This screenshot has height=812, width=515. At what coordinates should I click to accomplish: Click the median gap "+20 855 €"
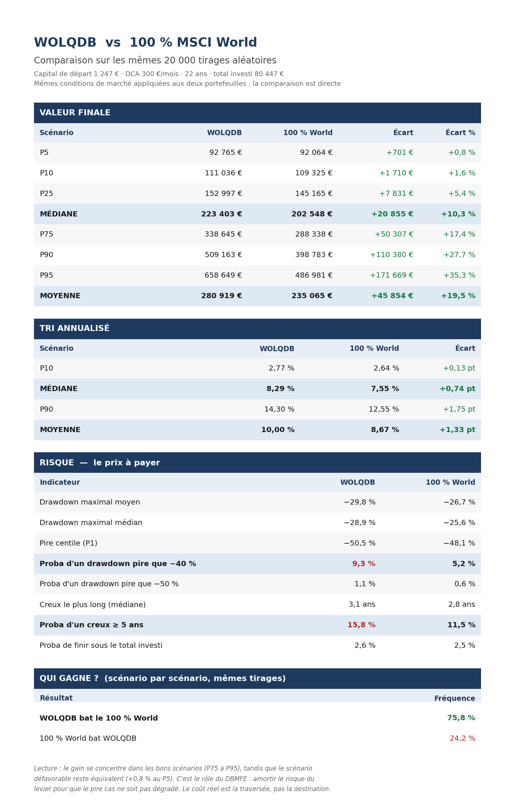pos(392,214)
